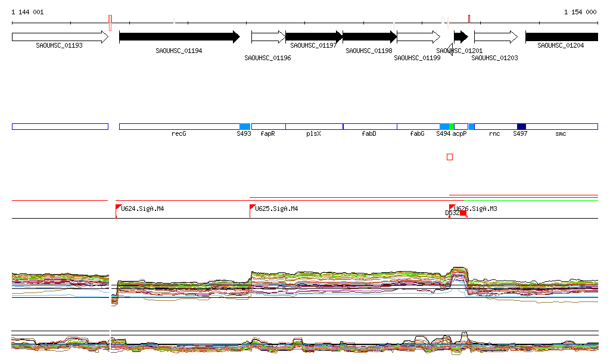Viewport: 610px width, 364px height.
Task: Click the U625.SigA.M4 red promoter flag
Action: coord(253,207)
